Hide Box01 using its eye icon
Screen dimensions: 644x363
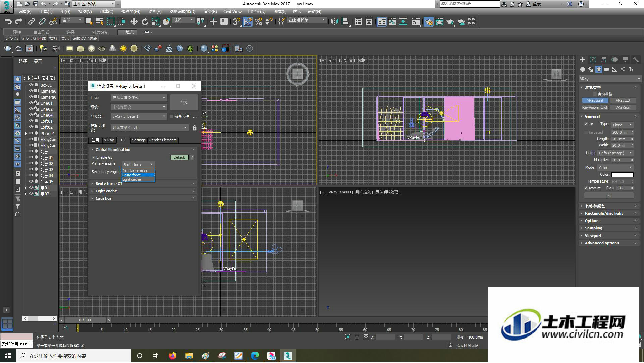point(31,85)
